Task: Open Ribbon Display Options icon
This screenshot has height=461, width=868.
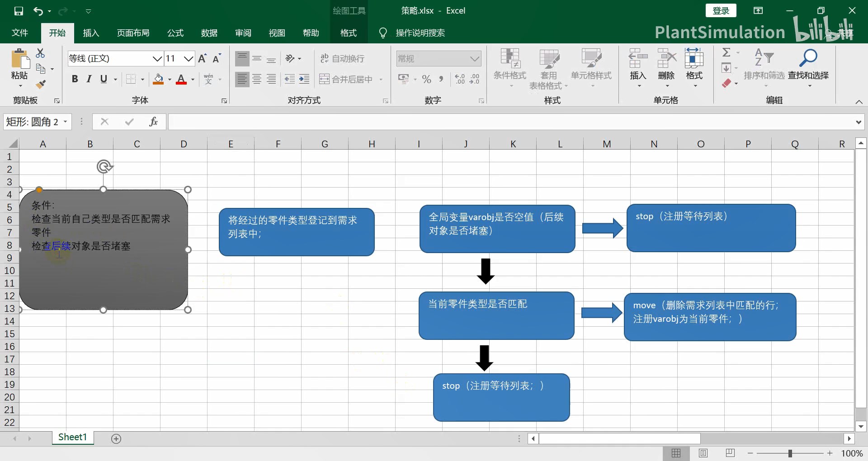Action: pos(758,11)
